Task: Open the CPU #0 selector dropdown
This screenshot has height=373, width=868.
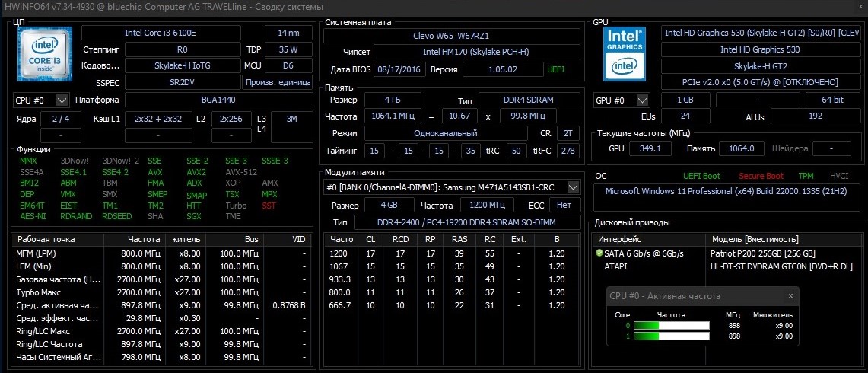Action: point(62,100)
